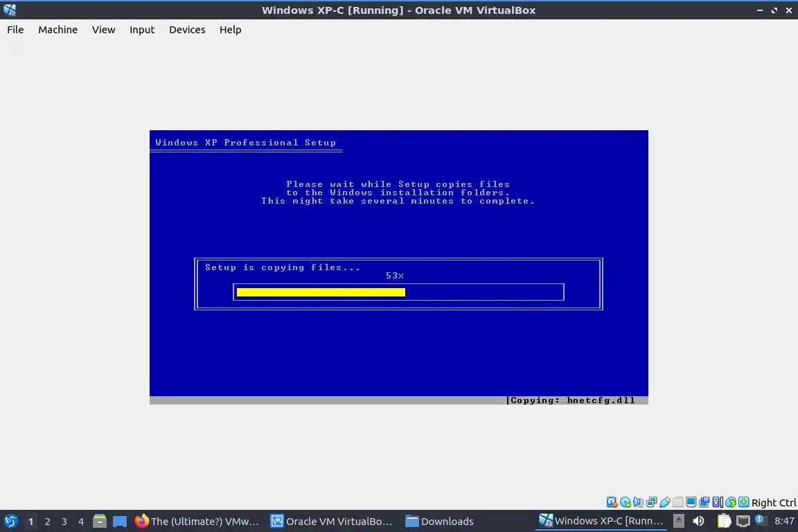This screenshot has height=532, width=798.
Task: Open the File menu
Action: pos(15,30)
